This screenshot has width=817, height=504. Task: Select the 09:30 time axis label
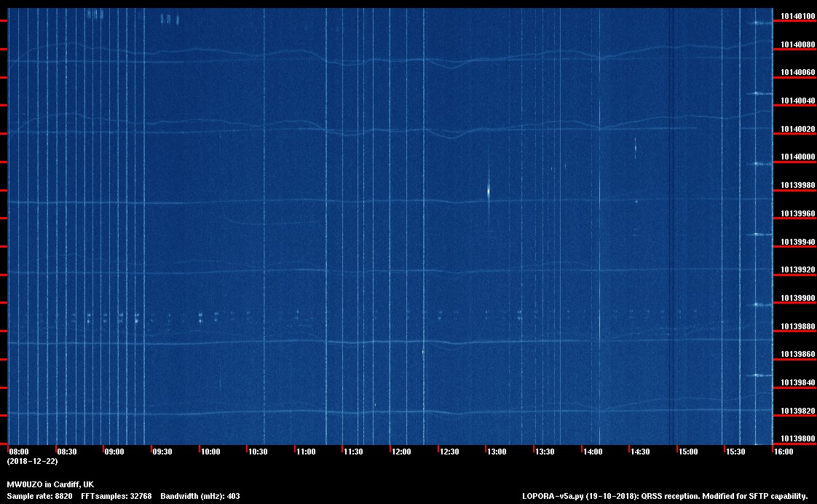point(162,452)
